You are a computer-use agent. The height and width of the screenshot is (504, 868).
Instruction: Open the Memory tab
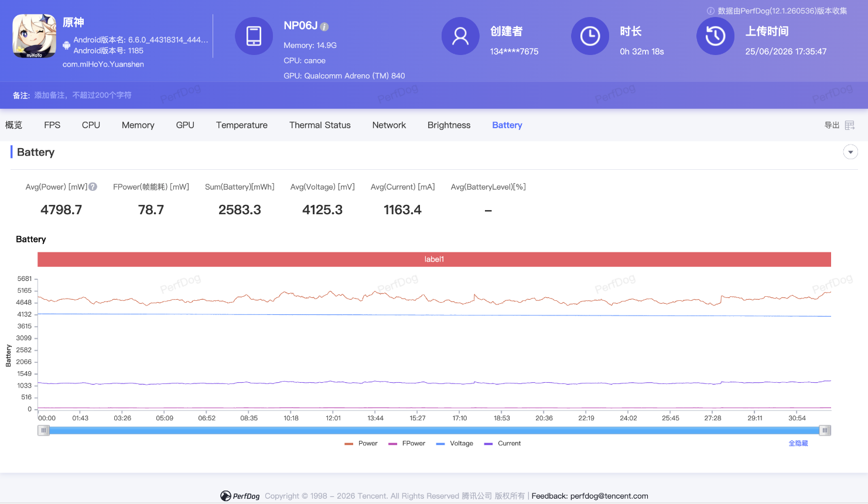tap(138, 125)
